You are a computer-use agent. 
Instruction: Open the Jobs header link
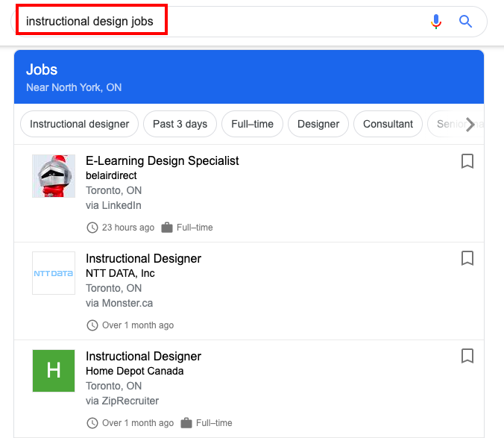[42, 69]
